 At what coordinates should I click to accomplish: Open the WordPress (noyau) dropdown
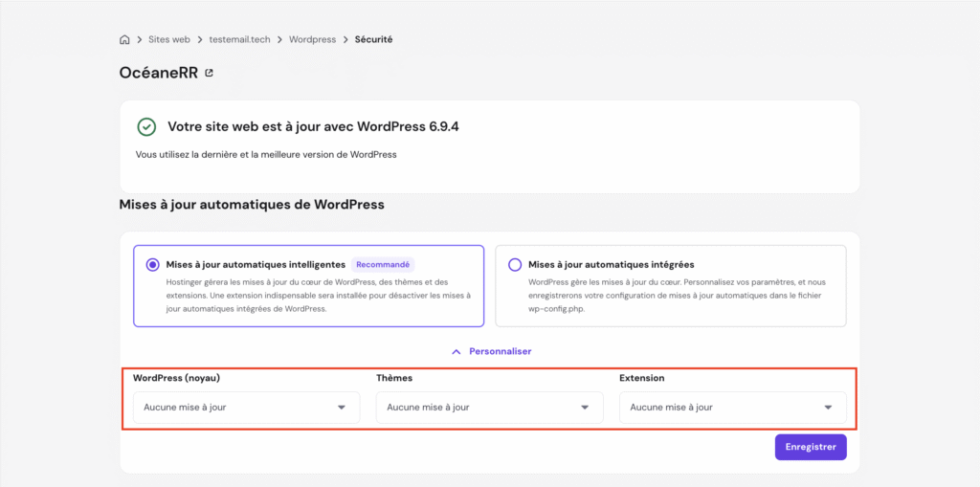(x=246, y=408)
